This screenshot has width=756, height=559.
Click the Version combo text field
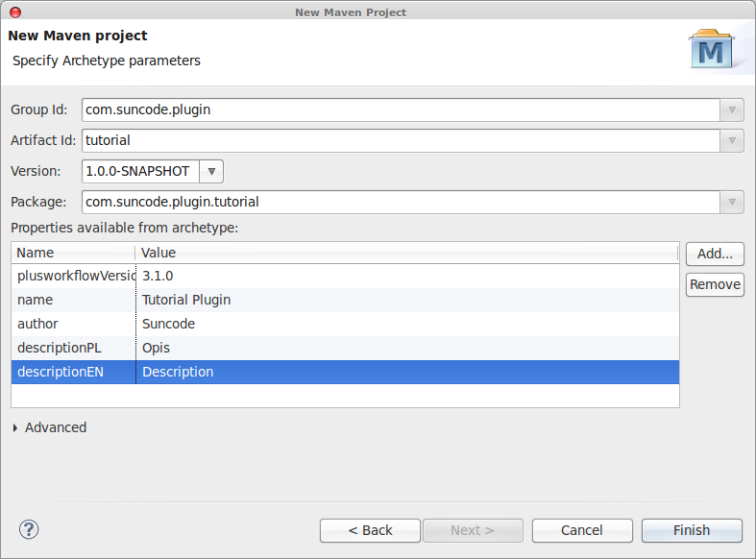click(141, 172)
